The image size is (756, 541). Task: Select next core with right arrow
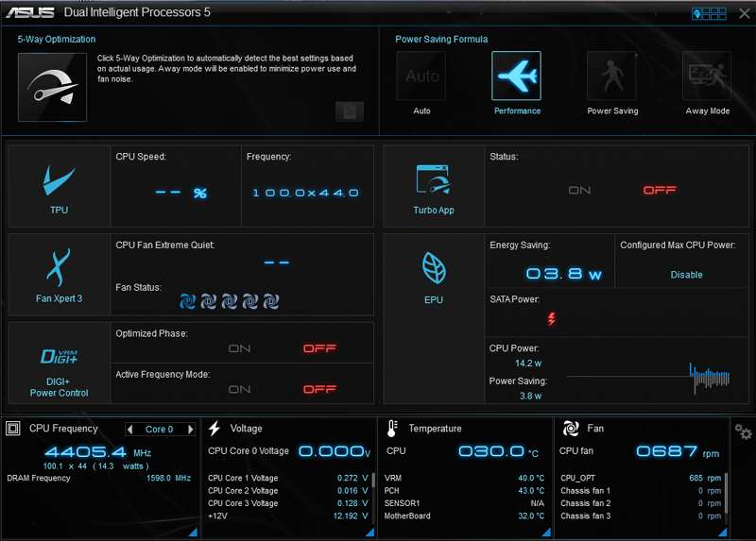coord(191,430)
